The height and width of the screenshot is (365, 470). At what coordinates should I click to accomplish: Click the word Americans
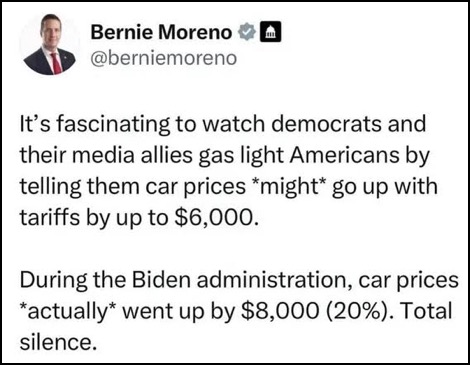(344, 155)
